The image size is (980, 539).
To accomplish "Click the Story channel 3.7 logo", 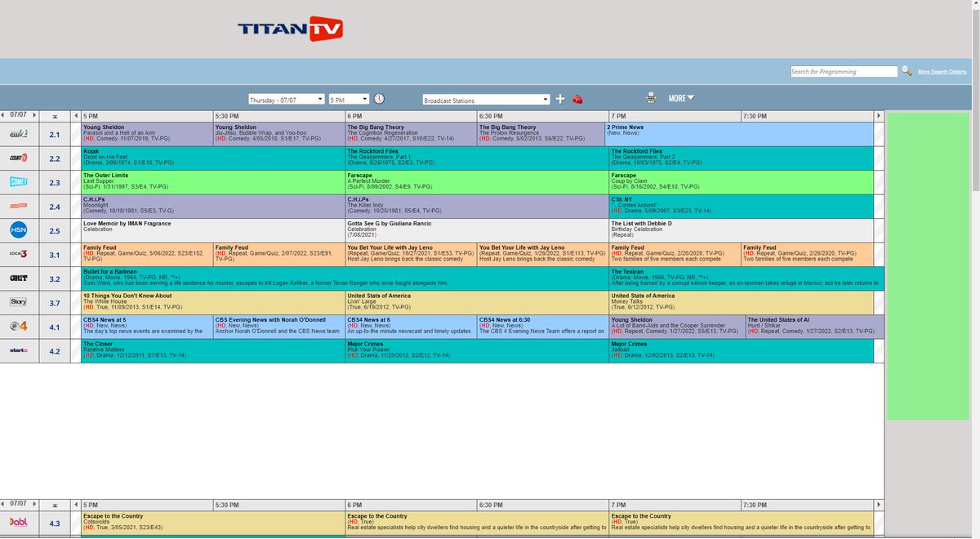I will coord(19,302).
